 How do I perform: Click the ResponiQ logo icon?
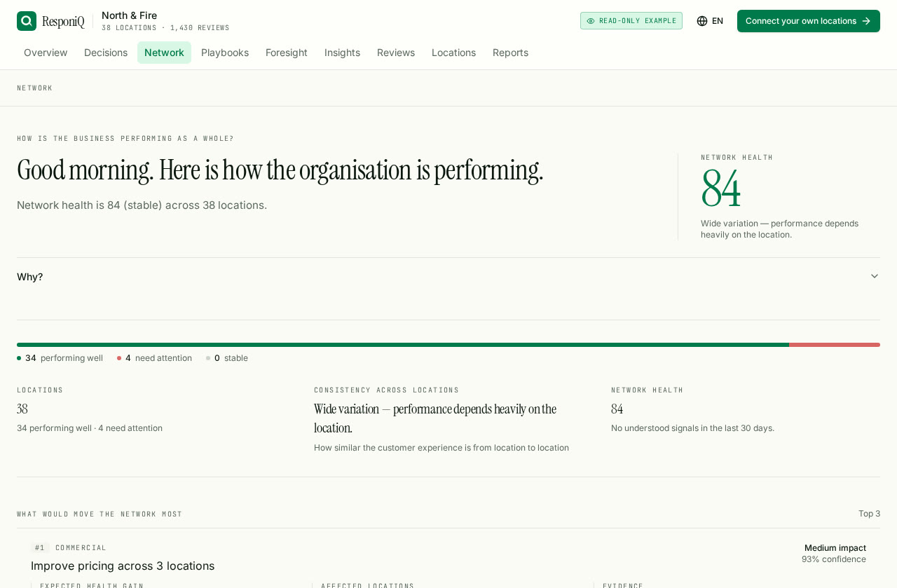click(x=27, y=21)
